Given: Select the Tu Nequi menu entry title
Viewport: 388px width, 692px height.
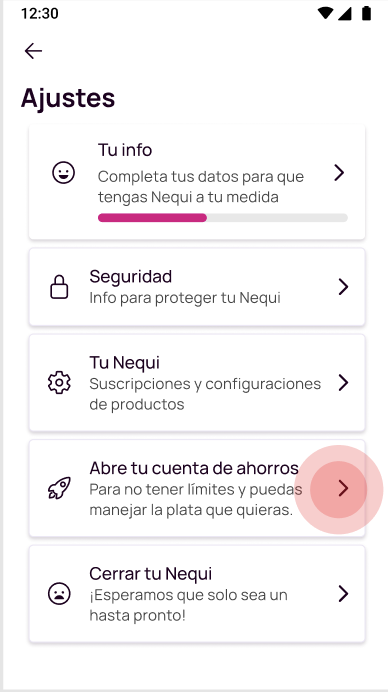Looking at the screenshot, I should click(x=124, y=363).
